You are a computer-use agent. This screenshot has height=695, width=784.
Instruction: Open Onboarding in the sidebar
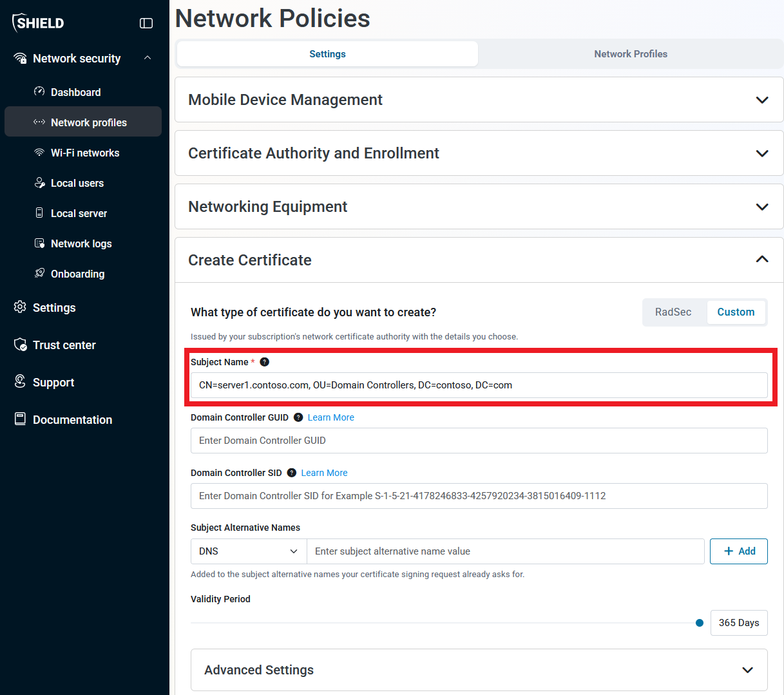[83, 274]
